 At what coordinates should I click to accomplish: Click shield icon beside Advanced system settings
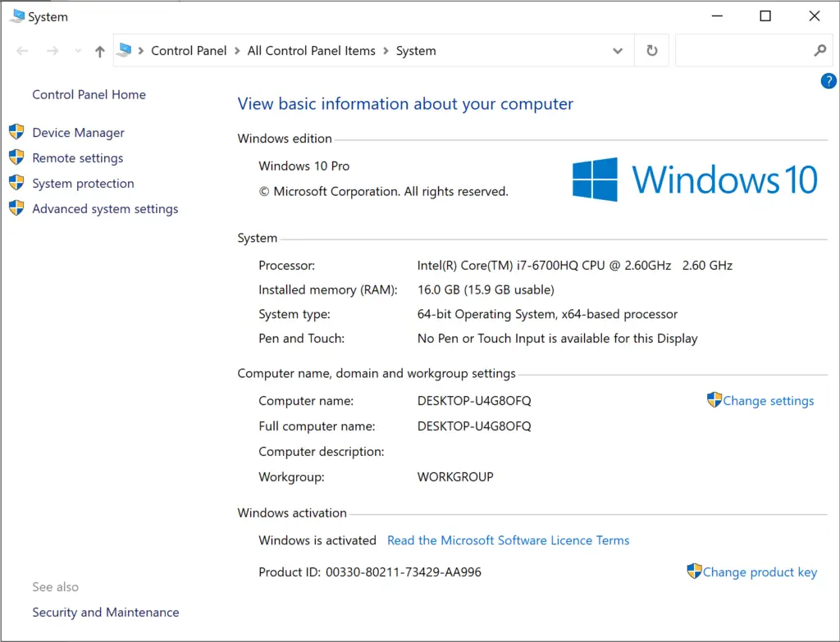click(16, 207)
